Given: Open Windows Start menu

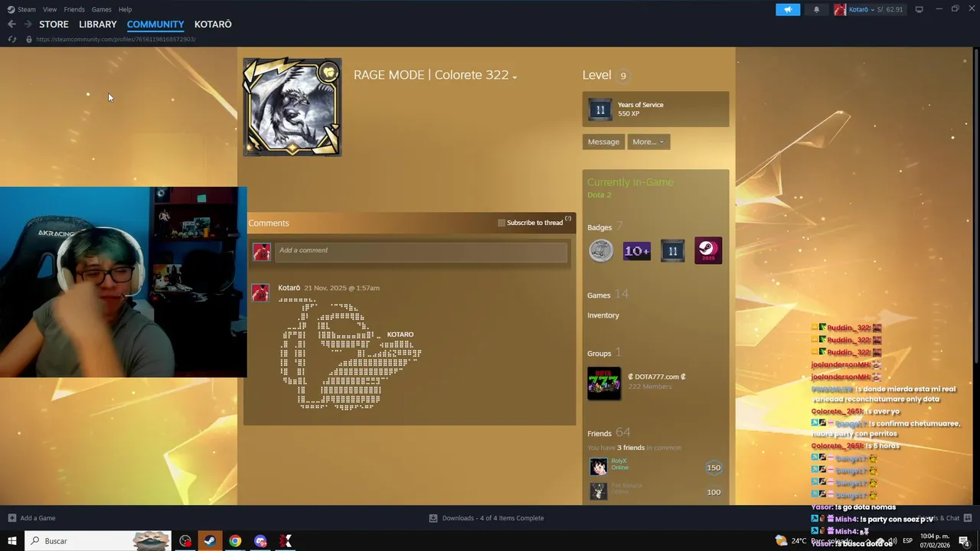Looking at the screenshot, I should point(12,541).
